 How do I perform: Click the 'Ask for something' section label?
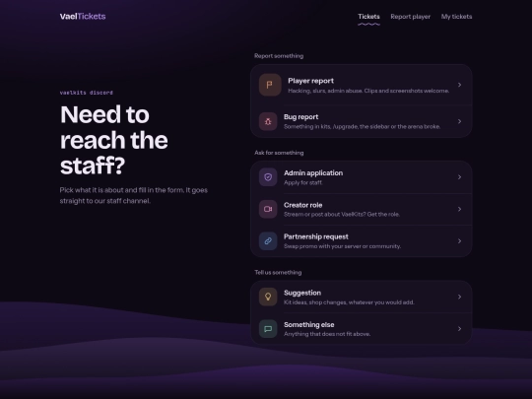point(279,153)
